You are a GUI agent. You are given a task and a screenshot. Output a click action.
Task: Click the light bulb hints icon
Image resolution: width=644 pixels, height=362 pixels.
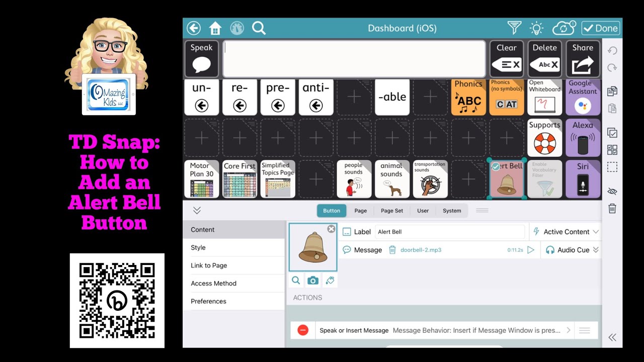[537, 28]
